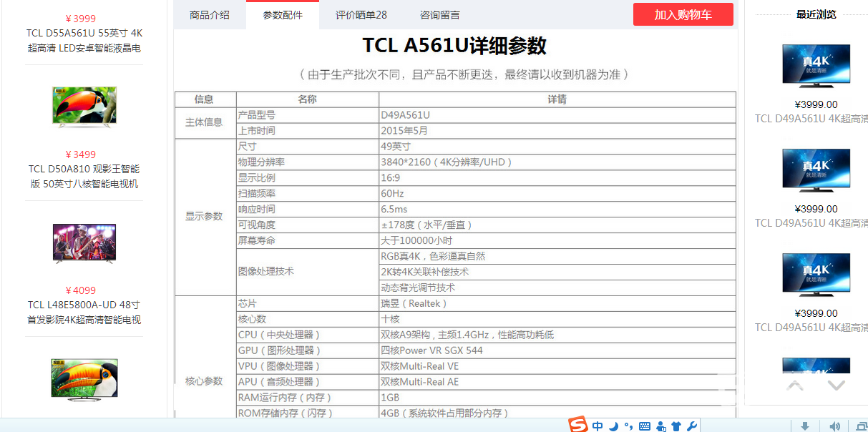
Task: Click the TV thumbnail above the ¥3499 price
Action: (x=84, y=108)
